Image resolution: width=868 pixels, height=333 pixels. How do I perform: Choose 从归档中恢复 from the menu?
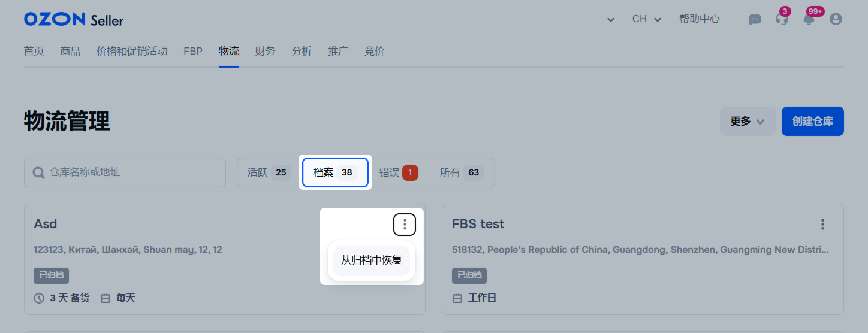372,261
